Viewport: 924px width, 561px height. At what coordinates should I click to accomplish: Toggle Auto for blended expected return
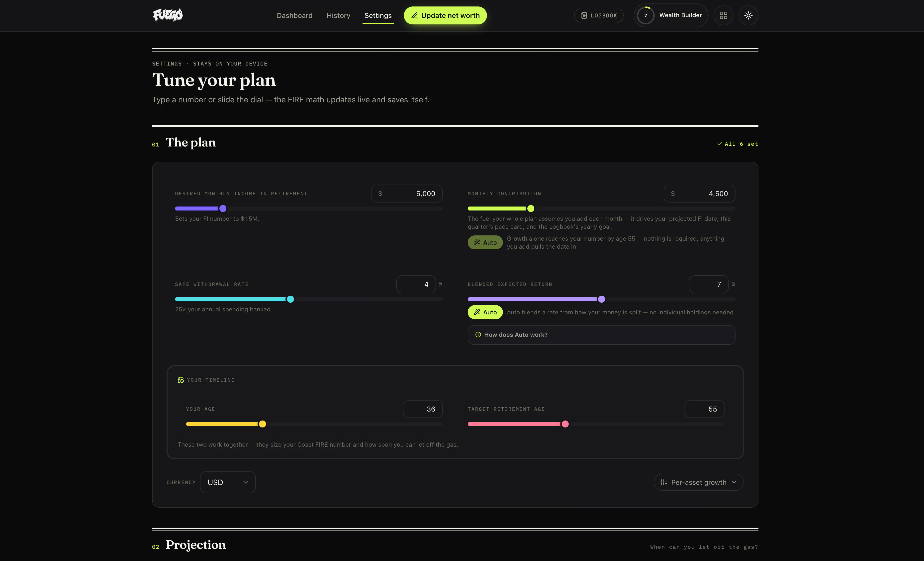tap(485, 312)
